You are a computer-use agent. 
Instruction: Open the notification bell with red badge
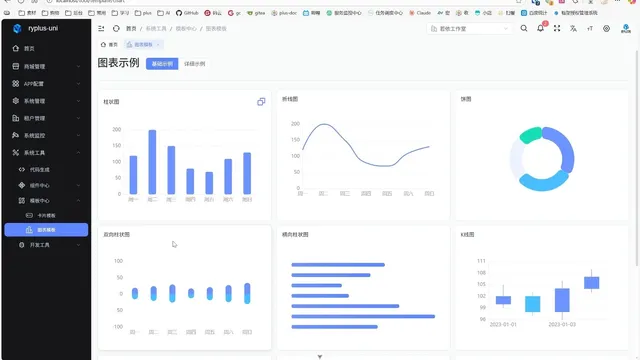point(541,28)
